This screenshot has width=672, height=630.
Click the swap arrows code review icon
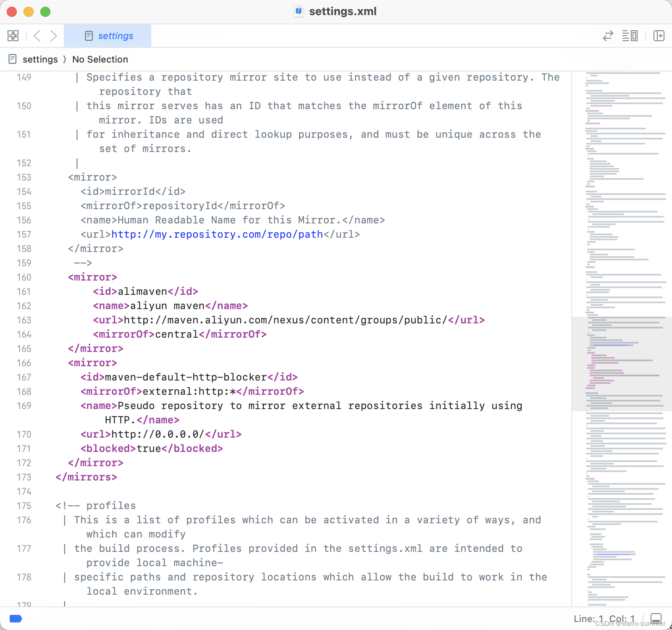pos(608,36)
